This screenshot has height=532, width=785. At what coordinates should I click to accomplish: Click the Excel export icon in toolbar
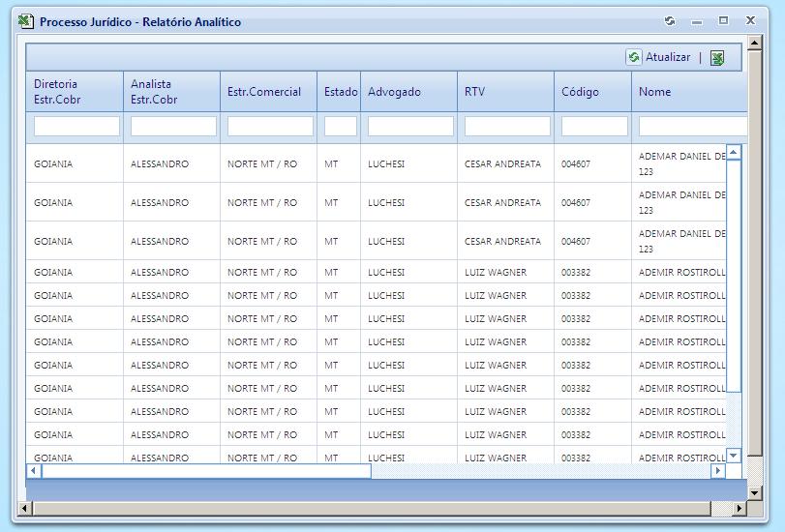coord(717,58)
